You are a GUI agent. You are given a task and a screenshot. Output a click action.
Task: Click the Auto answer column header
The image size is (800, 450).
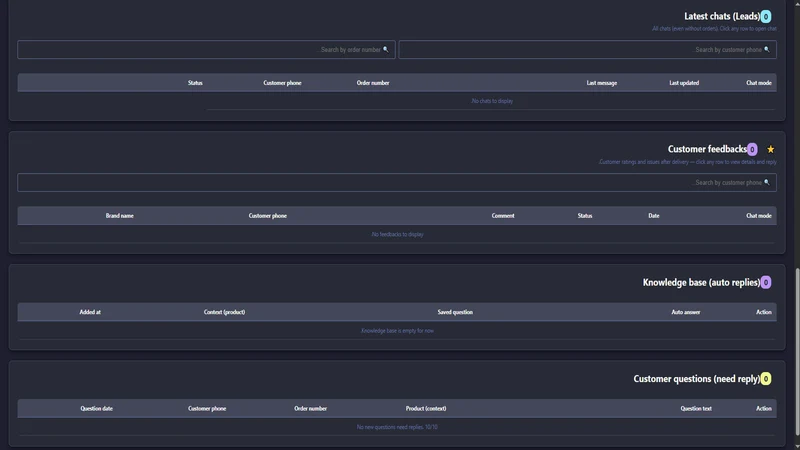point(685,312)
